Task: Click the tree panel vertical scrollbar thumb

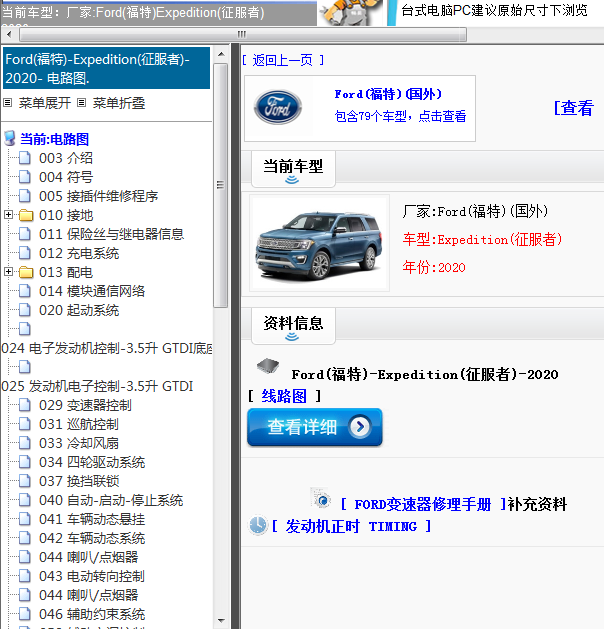Action: pos(221,185)
